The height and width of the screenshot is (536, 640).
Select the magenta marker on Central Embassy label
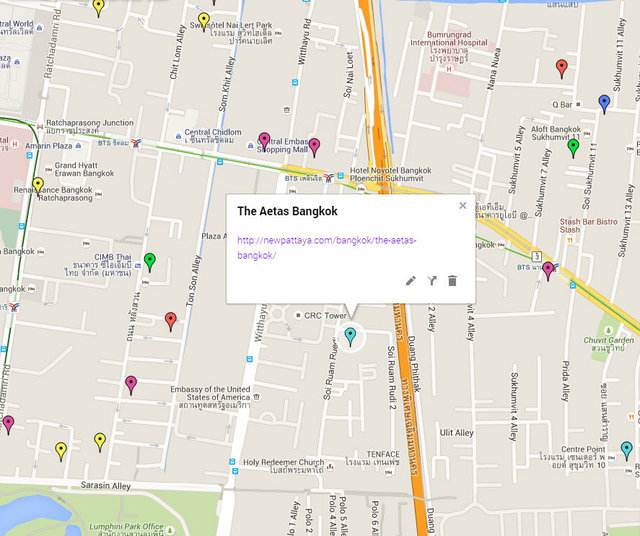click(x=264, y=141)
